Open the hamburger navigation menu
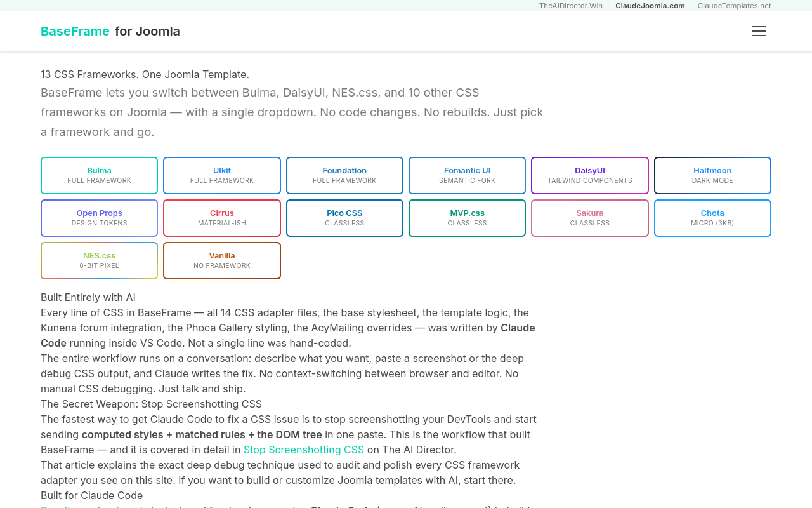The height and width of the screenshot is (508, 812). (x=759, y=31)
